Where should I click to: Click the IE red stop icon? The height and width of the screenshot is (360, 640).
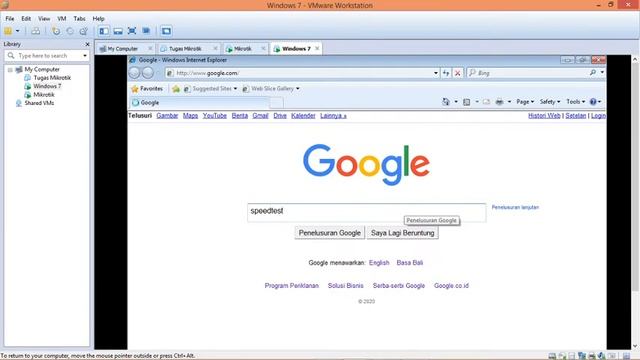click(x=458, y=73)
